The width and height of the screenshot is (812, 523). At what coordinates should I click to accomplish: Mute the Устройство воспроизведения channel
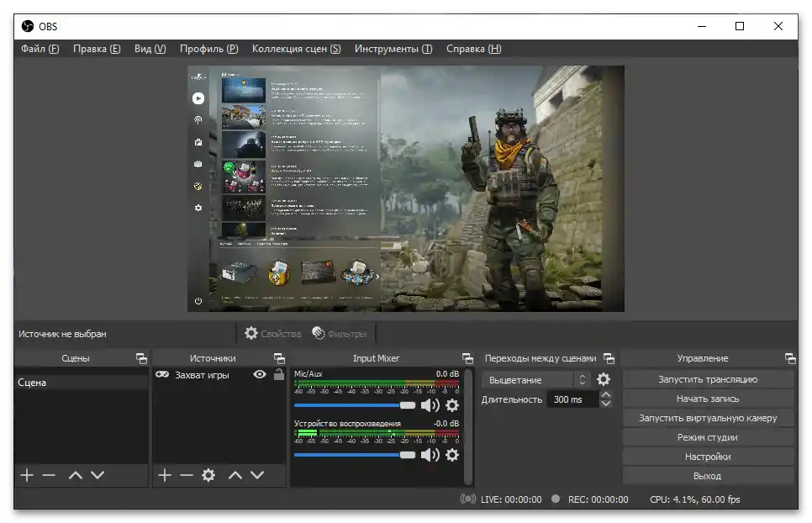(430, 455)
